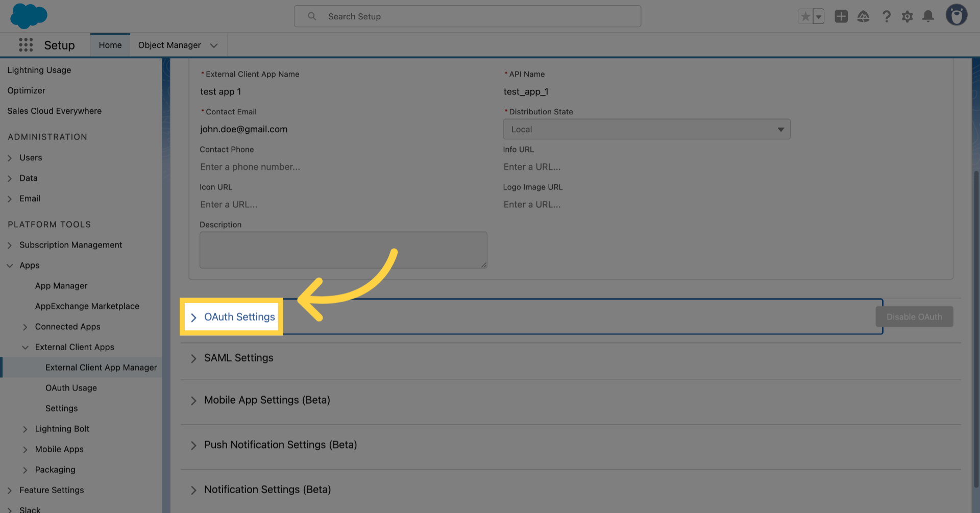Select the Home tab in Setup
Screen dimensions: 980x513
(110, 45)
